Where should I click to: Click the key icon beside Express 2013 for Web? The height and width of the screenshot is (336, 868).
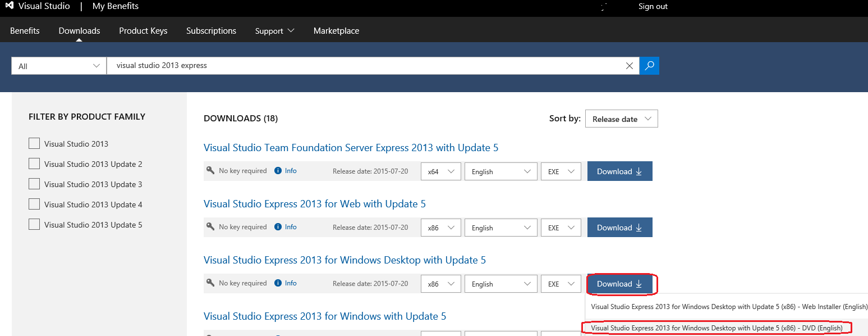click(x=210, y=227)
